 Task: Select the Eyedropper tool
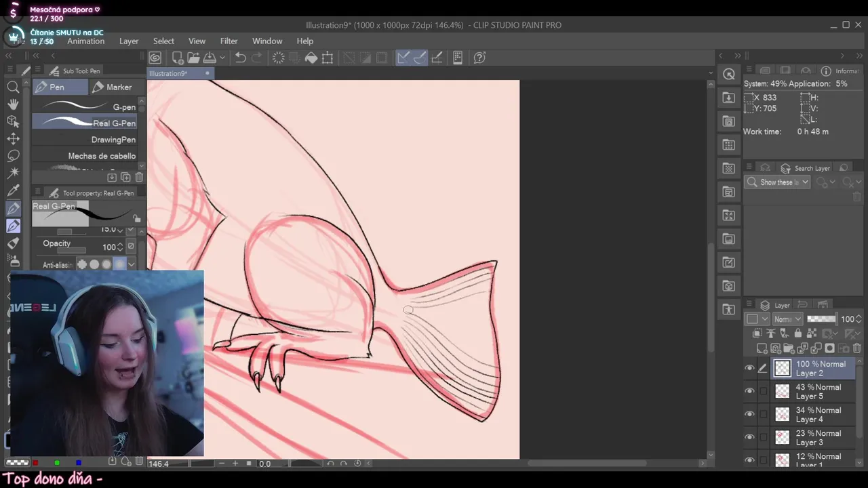[x=13, y=190]
